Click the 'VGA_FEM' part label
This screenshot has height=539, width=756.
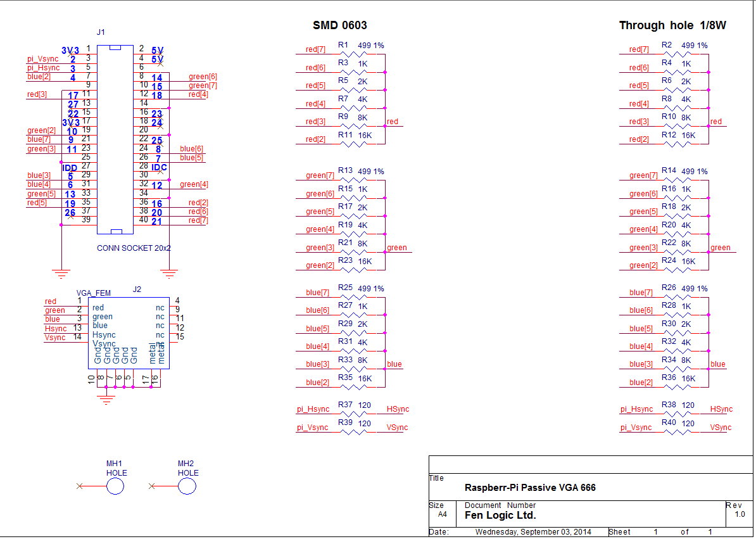click(94, 293)
